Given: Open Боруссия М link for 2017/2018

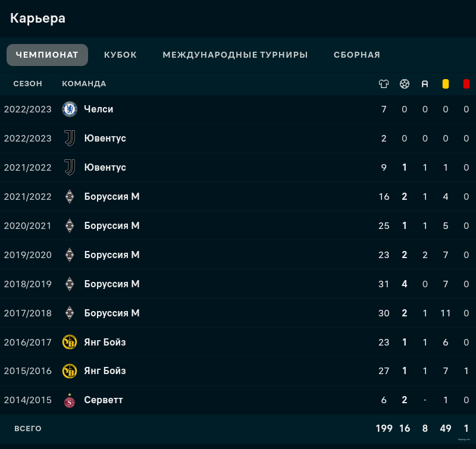Looking at the screenshot, I should click(x=112, y=313).
